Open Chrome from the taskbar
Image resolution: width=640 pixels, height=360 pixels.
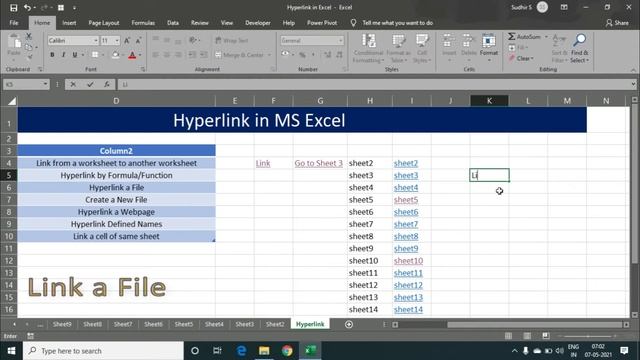pos(287,351)
